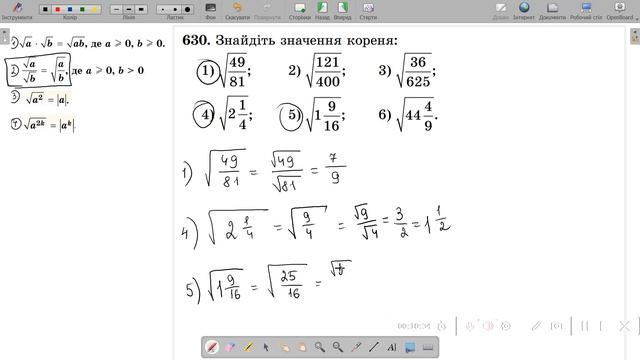Select the blue pen color
Screen dimensions: 640x360
(70, 9)
